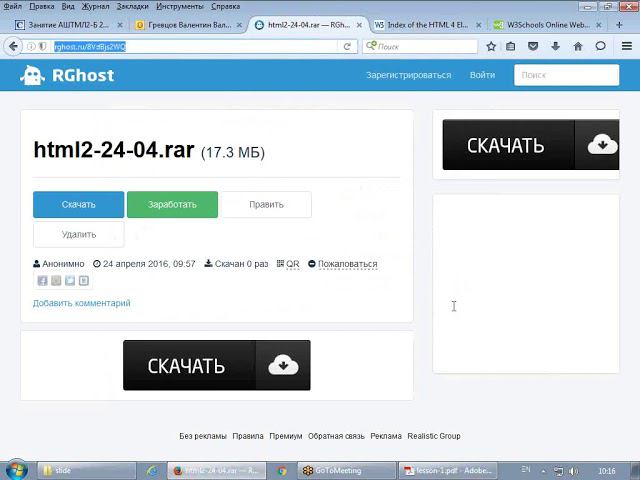Save to Pocket using the toolbar icon
This screenshot has height=480, width=640.
pyautogui.click(x=533, y=47)
